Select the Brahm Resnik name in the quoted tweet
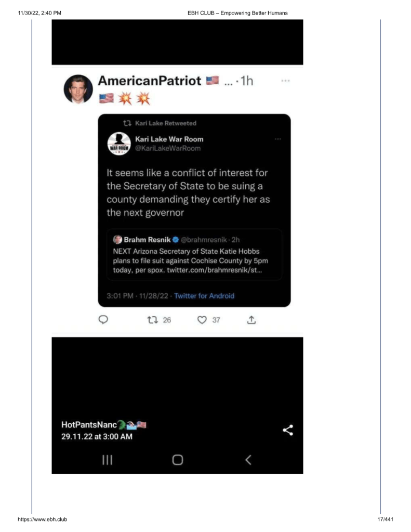411x532 pixels. 144,240
